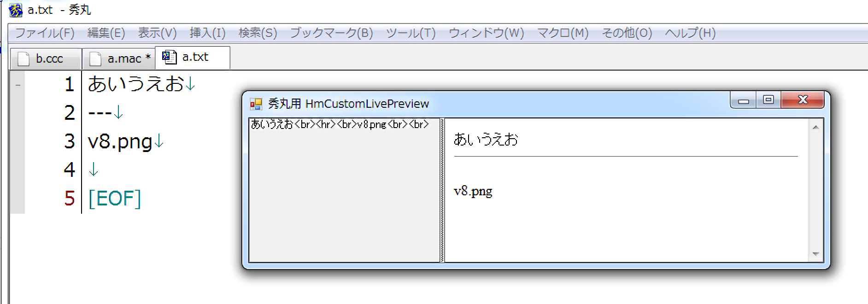Open the ツール(T) menu

(x=411, y=33)
